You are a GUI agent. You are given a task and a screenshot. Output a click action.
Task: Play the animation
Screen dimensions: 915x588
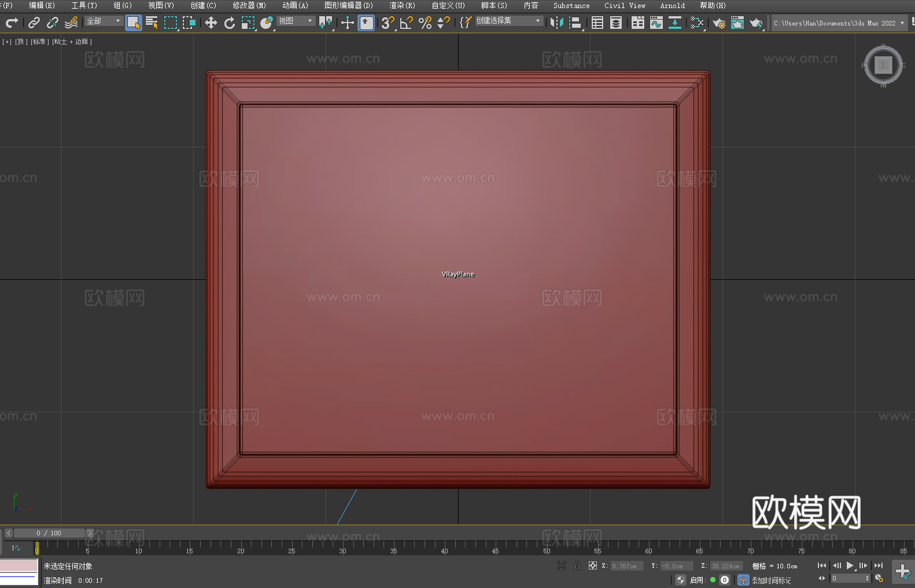pos(850,565)
